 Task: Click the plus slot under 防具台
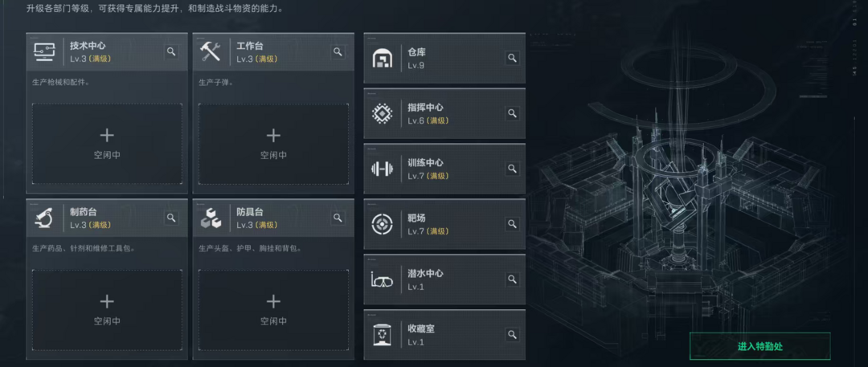click(x=273, y=310)
